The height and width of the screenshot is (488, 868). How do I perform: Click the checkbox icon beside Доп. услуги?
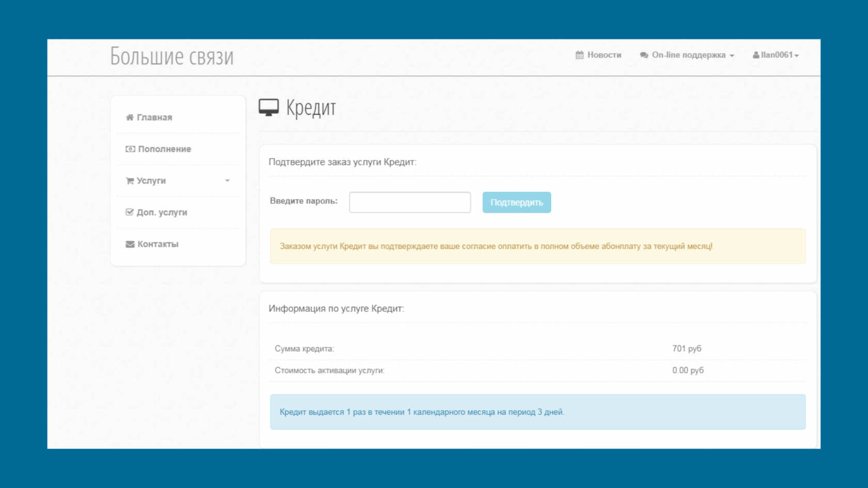(130, 212)
